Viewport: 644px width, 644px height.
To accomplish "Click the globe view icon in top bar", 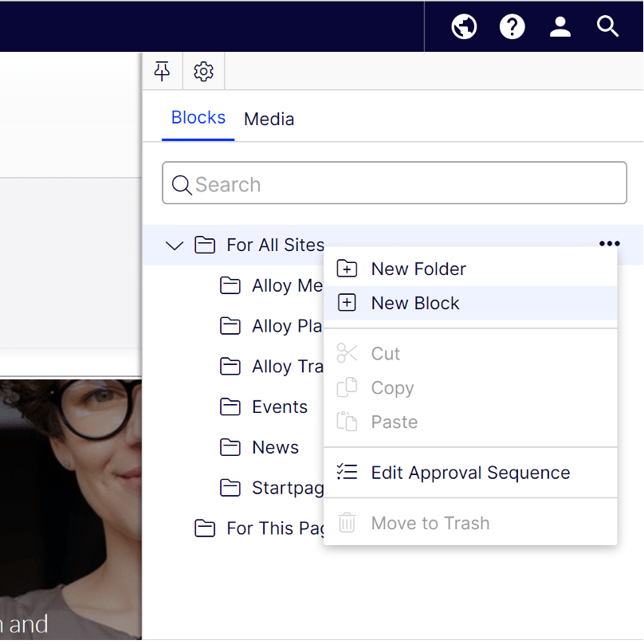I will pos(464,26).
